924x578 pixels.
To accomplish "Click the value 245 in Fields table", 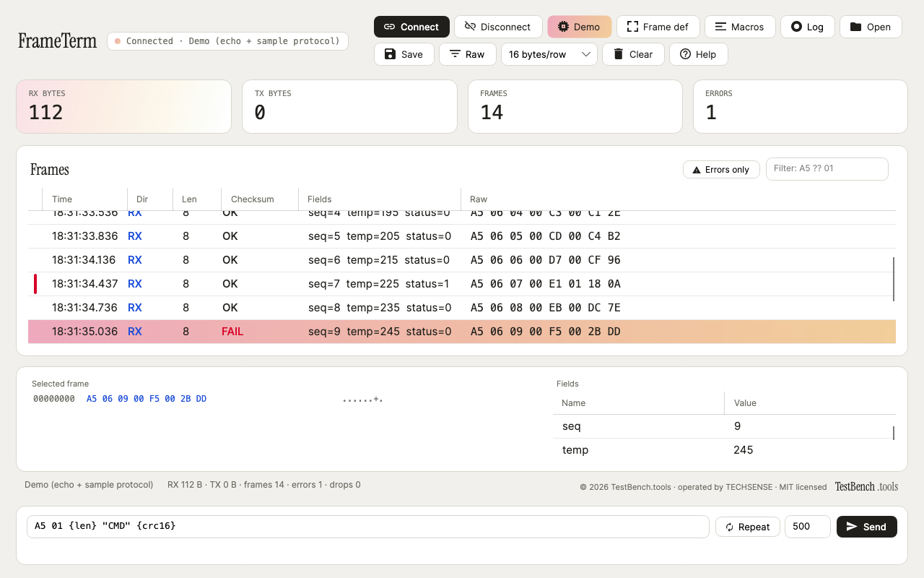I will tap(743, 450).
